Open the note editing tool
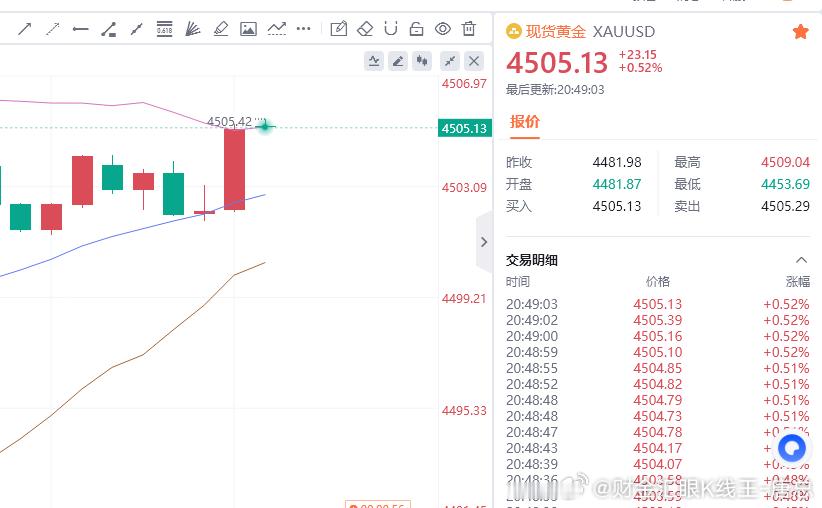This screenshot has width=822, height=508. tap(339, 29)
